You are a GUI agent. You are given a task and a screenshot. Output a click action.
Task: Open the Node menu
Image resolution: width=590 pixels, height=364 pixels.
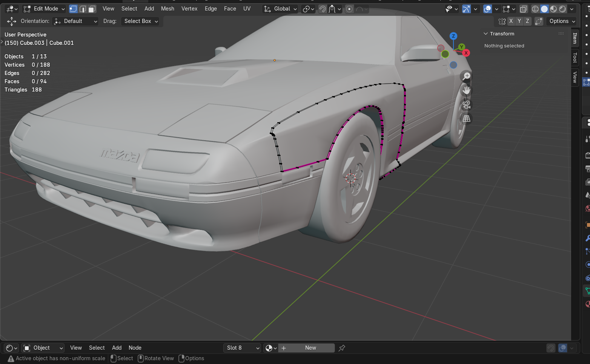pyautogui.click(x=135, y=348)
